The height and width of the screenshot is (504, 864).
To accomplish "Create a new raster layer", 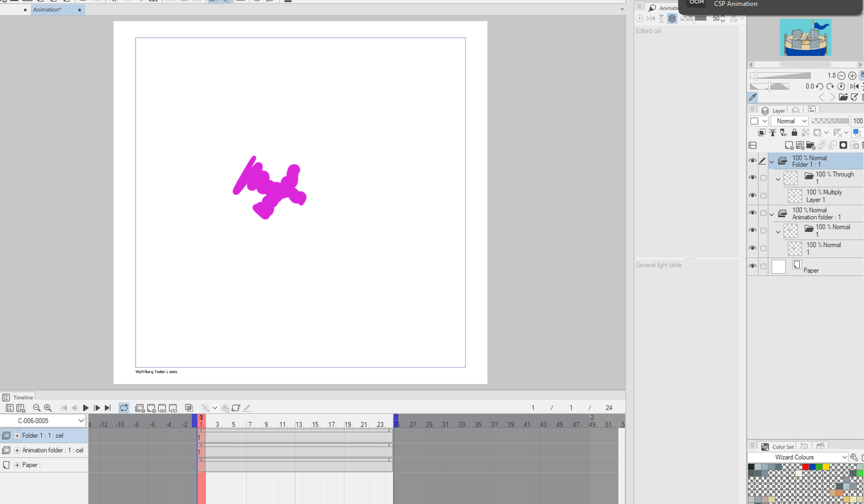I will 789,145.
